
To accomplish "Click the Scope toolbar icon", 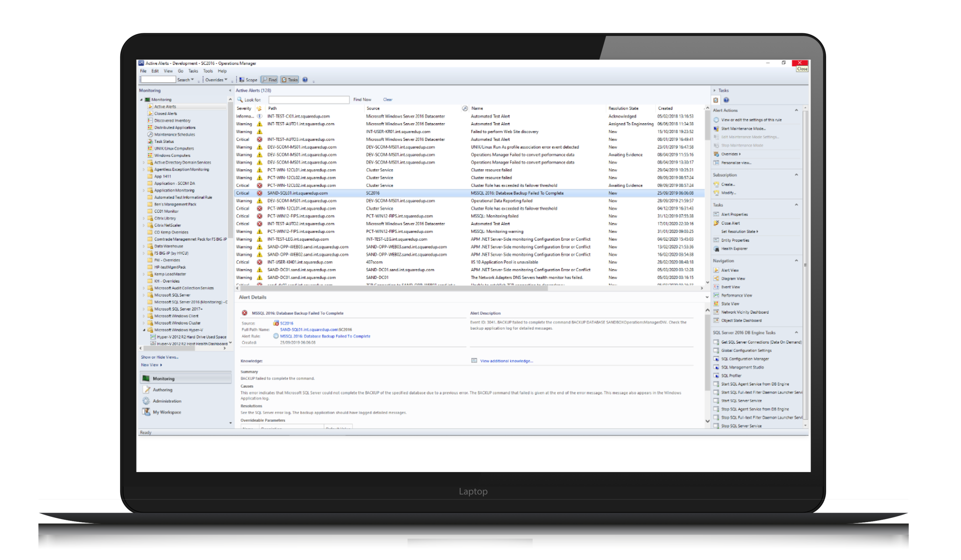I will (x=242, y=80).
